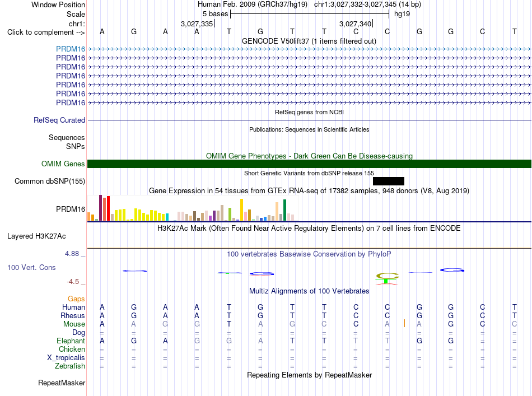Click the tall gold bar in GTEx chart
The height and width of the screenshot is (396, 532).
click(241, 209)
